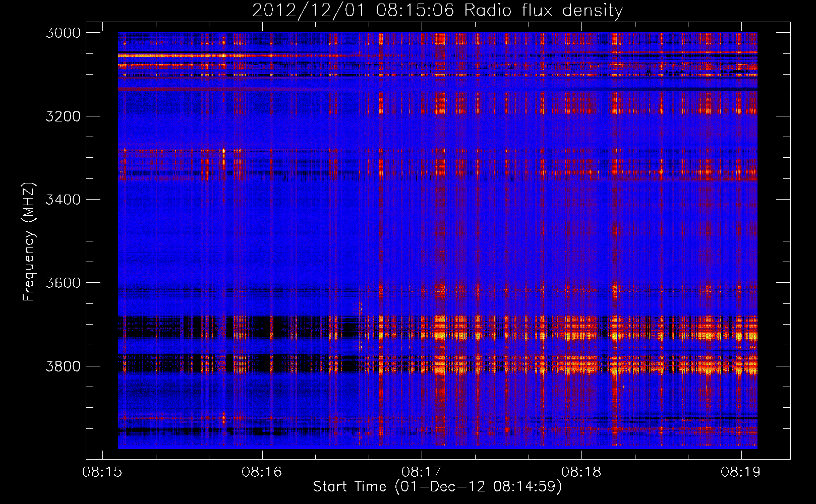Select the 3800 frequency tick label
The image size is (816, 504).
(x=63, y=366)
